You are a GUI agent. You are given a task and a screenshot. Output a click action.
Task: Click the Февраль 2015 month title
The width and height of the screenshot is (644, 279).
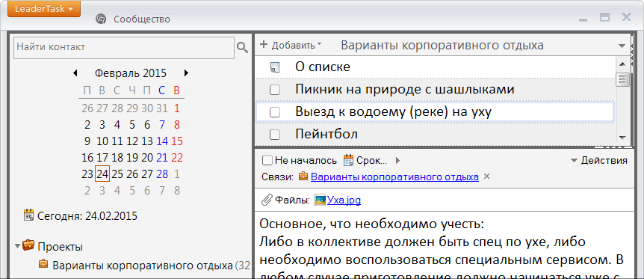coord(131,73)
